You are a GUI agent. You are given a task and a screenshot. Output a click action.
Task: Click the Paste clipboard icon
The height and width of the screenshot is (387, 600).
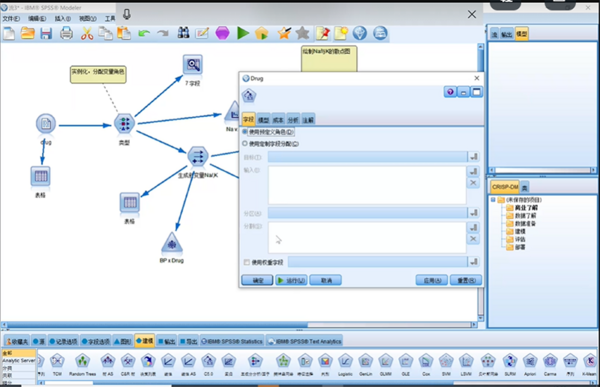(124, 34)
